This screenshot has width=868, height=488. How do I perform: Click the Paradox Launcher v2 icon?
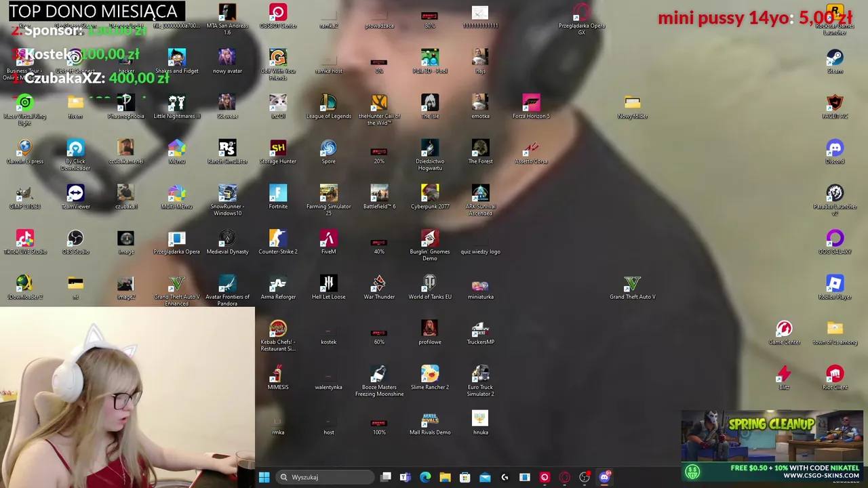tap(835, 193)
